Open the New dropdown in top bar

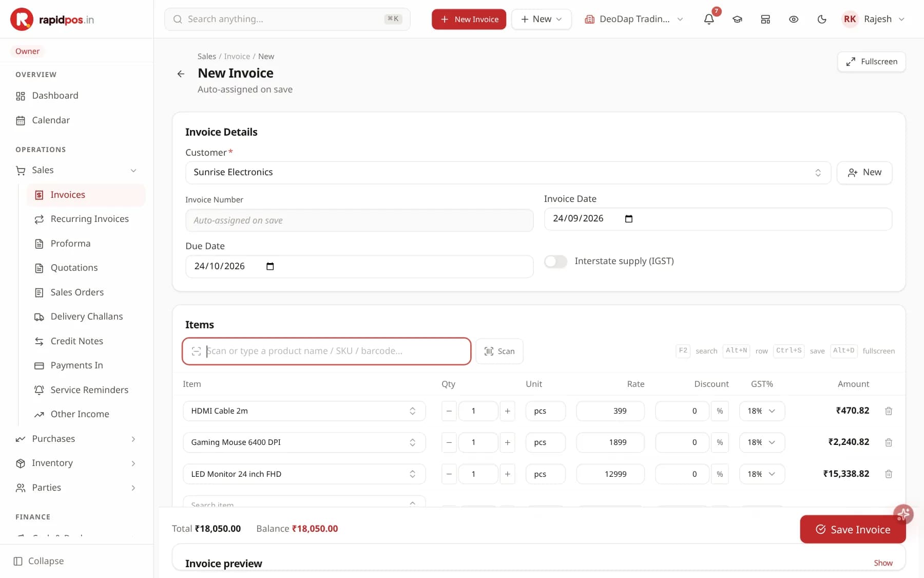[x=541, y=19]
